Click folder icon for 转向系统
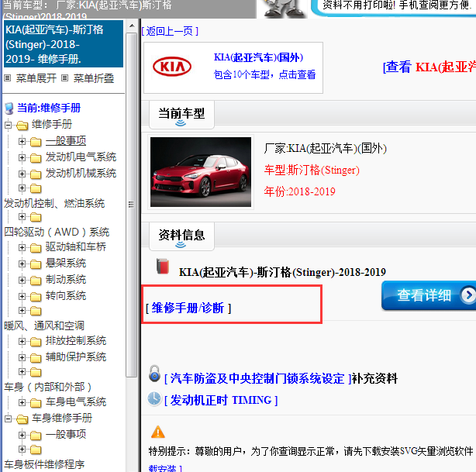 tap(36, 297)
